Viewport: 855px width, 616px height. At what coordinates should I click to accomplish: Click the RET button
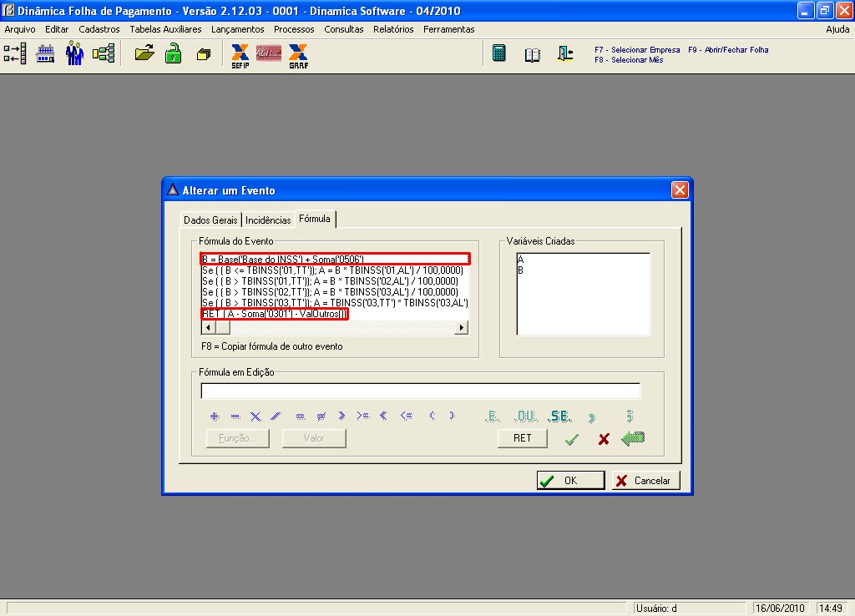click(522, 438)
